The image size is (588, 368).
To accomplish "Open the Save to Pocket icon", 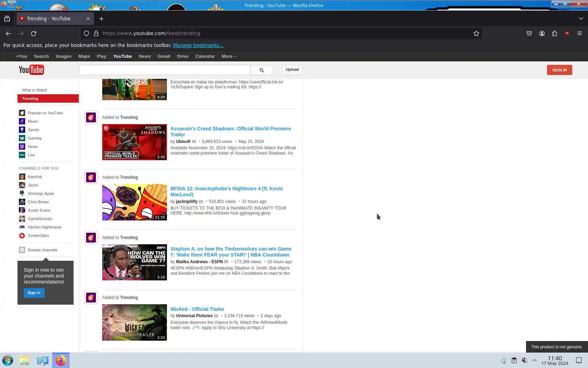I will click(x=529, y=33).
